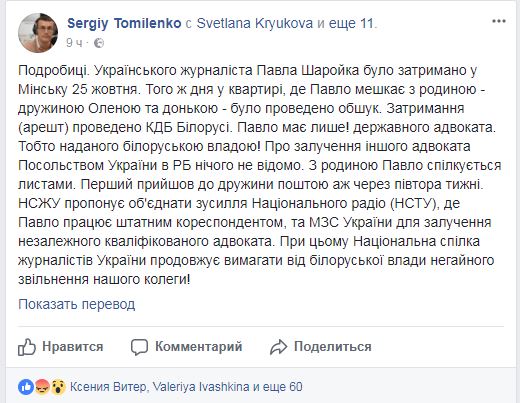Share the post with Поделиться

click(332, 347)
